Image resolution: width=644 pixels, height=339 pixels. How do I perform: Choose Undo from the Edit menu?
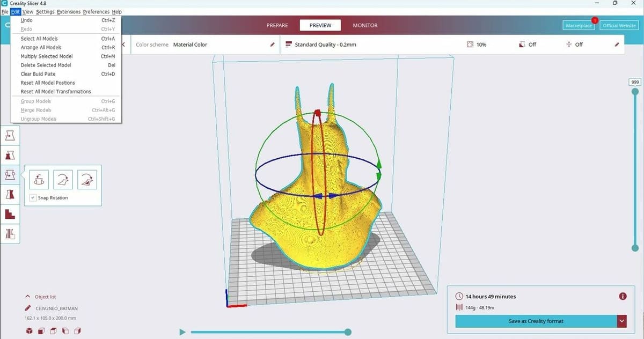click(67, 20)
